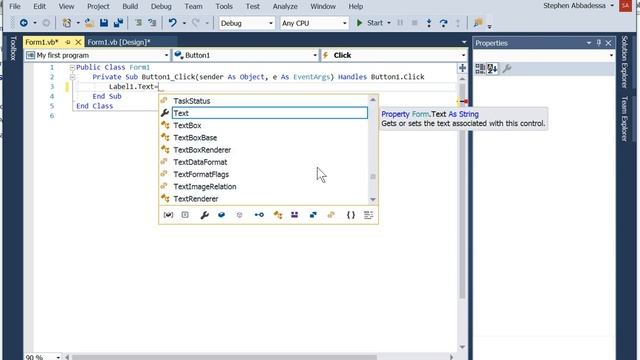
Task: Click the Navigate Forward toolbar icon
Action: click(x=46, y=23)
